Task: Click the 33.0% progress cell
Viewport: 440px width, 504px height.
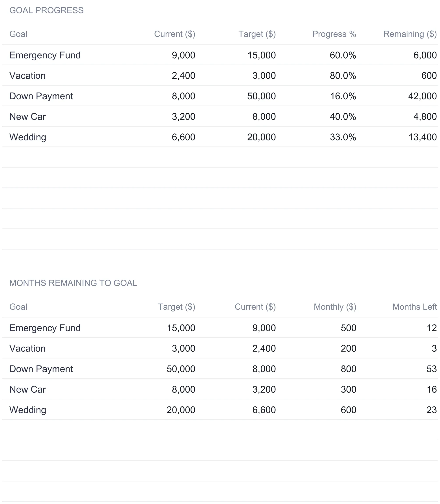Action: 343,137
